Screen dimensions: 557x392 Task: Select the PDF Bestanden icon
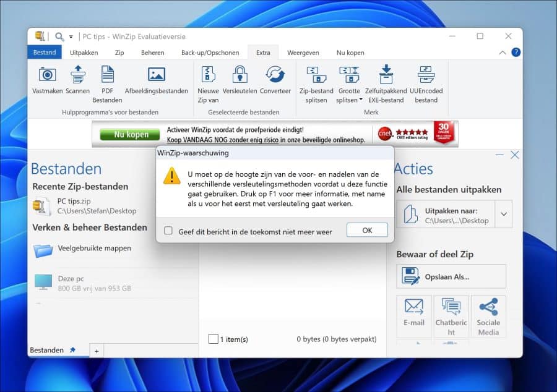click(107, 74)
